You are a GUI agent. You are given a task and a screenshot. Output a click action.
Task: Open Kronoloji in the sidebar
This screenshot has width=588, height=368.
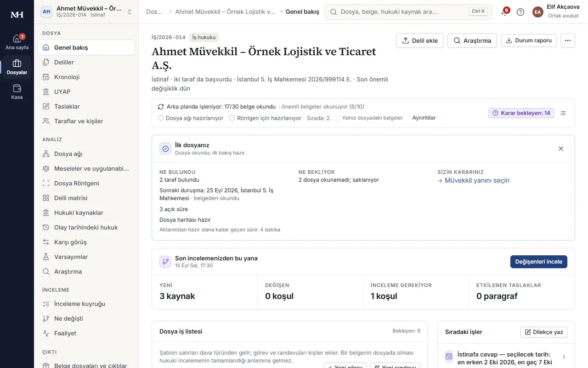click(x=86, y=77)
